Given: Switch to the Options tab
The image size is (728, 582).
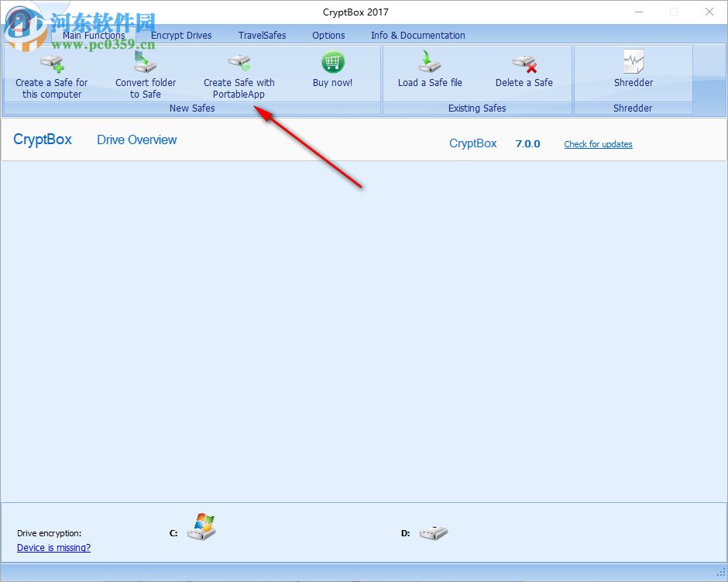Looking at the screenshot, I should pyautogui.click(x=328, y=36).
